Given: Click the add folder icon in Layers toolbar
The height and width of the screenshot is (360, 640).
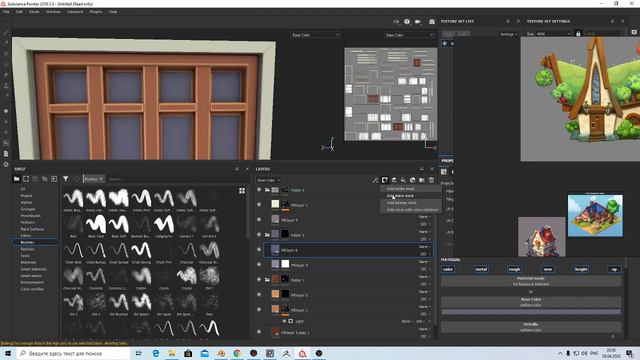Looking at the screenshot, I should (x=422, y=180).
